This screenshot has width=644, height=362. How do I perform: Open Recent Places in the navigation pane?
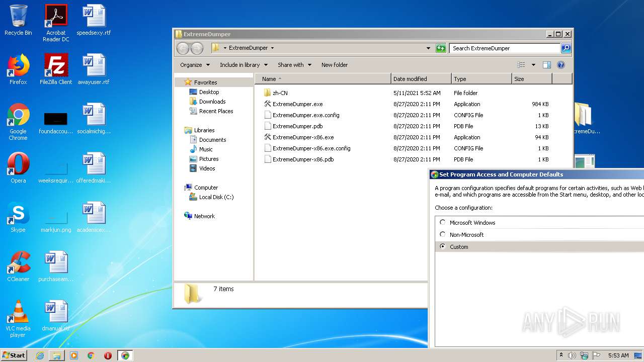(216, 111)
